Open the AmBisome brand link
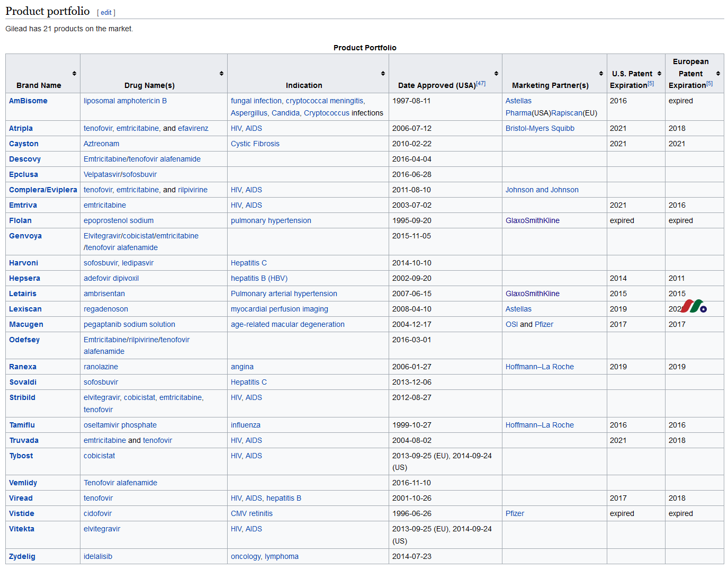Viewport: 728px width, 569px height. pos(28,101)
